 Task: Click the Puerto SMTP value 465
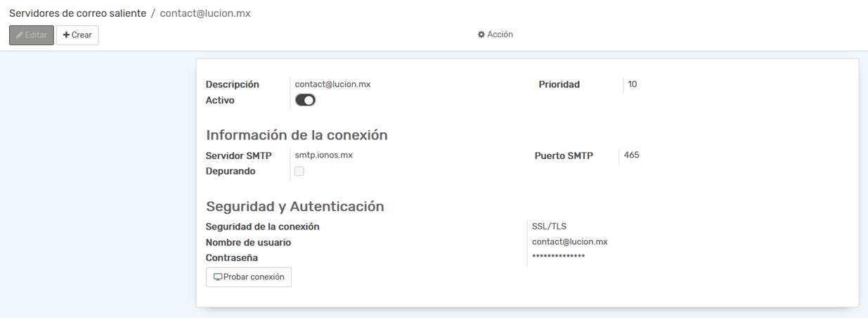(631, 155)
